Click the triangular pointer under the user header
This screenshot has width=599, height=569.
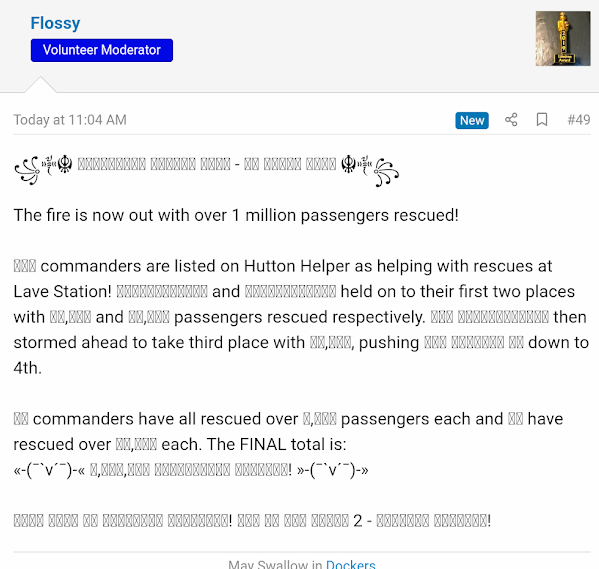(x=40, y=84)
